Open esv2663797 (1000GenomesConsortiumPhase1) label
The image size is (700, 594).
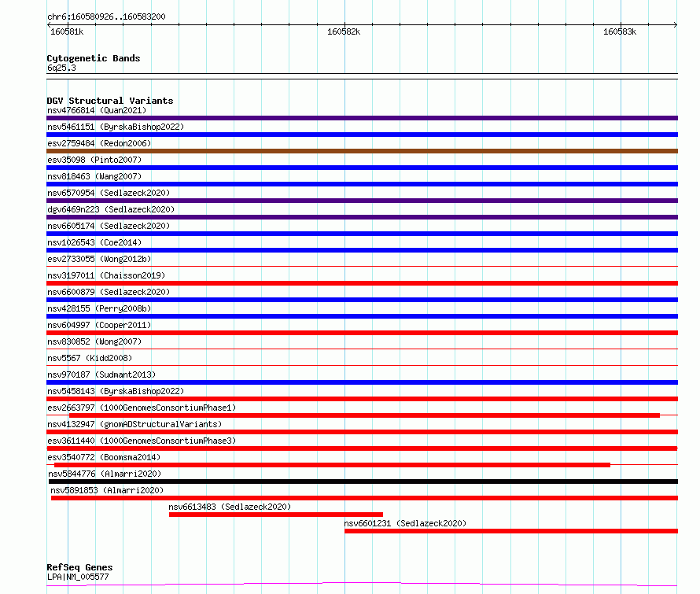(142, 408)
